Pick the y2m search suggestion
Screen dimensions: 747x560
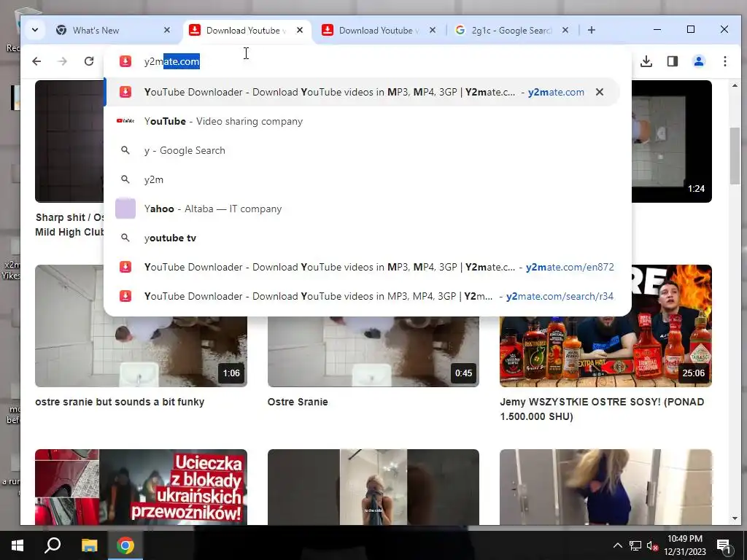tap(362, 179)
